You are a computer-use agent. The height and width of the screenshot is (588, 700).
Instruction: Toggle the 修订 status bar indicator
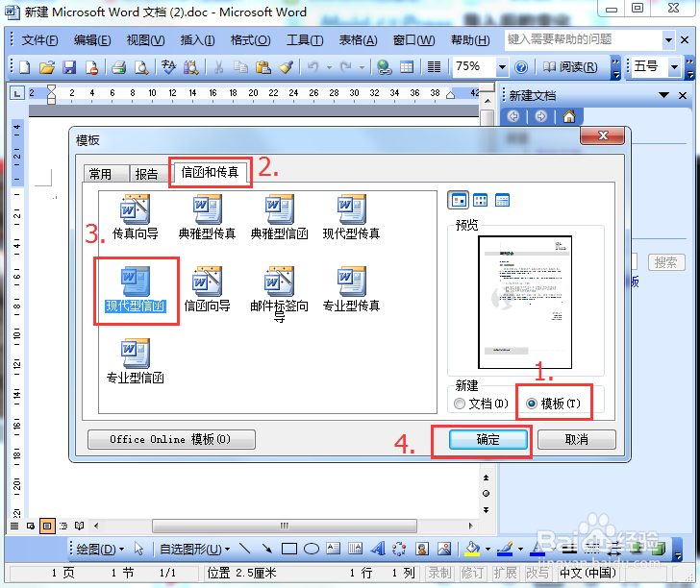472,573
